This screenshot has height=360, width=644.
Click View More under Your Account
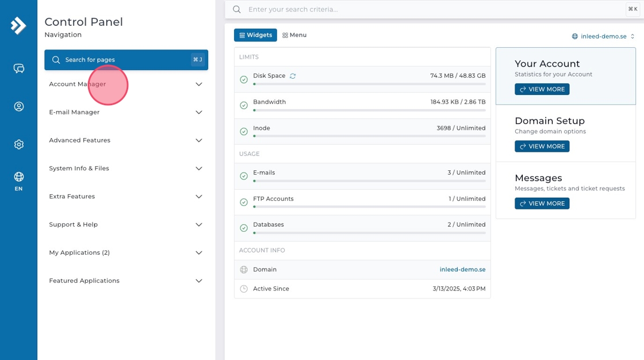[542, 89]
